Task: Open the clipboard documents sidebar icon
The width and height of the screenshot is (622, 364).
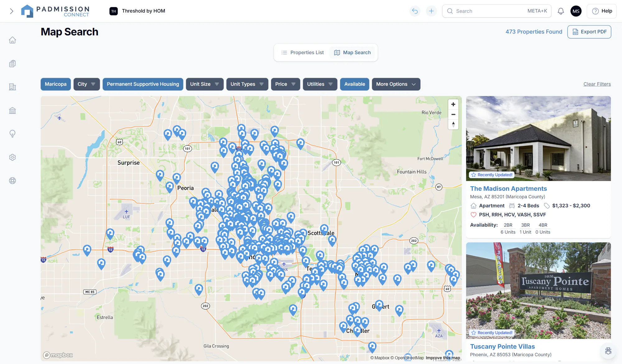Action: coord(12,64)
